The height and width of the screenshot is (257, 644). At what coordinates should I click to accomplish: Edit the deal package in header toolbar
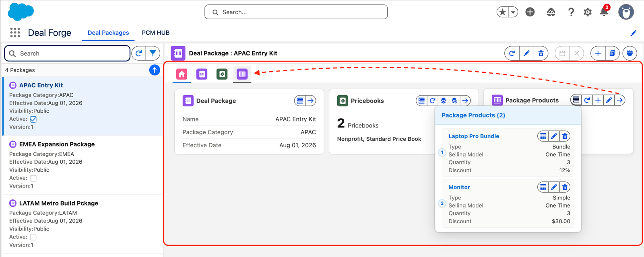coord(526,53)
